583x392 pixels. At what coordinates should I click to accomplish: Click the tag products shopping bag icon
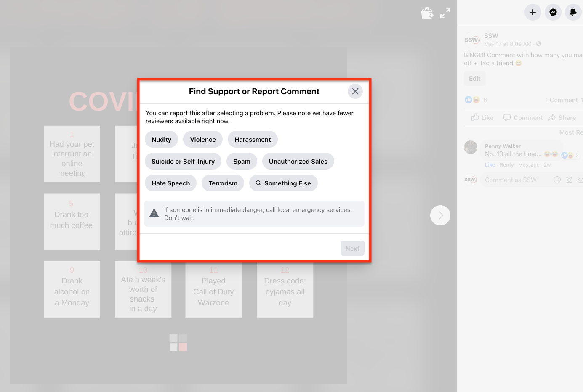click(427, 13)
